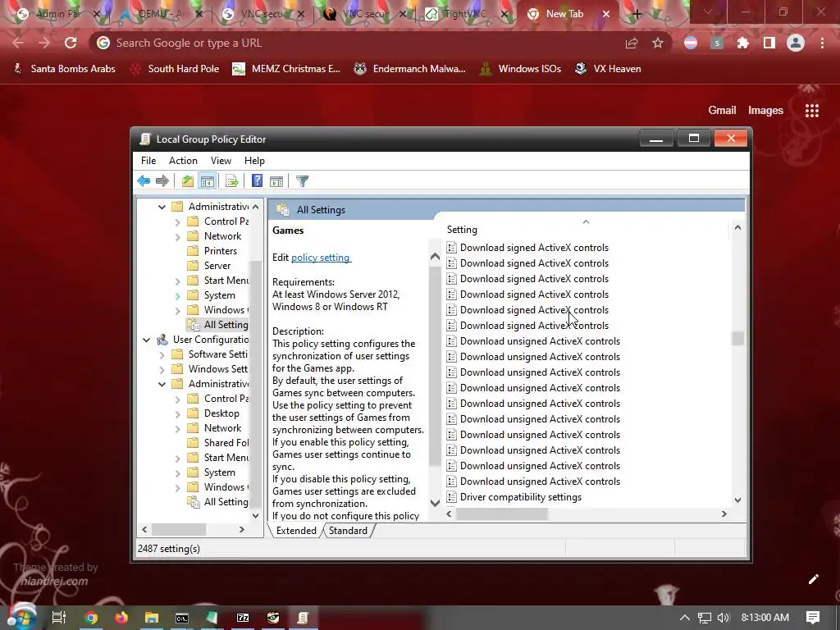Open the Santa Bombs Arabs bookmark

[x=64, y=69]
